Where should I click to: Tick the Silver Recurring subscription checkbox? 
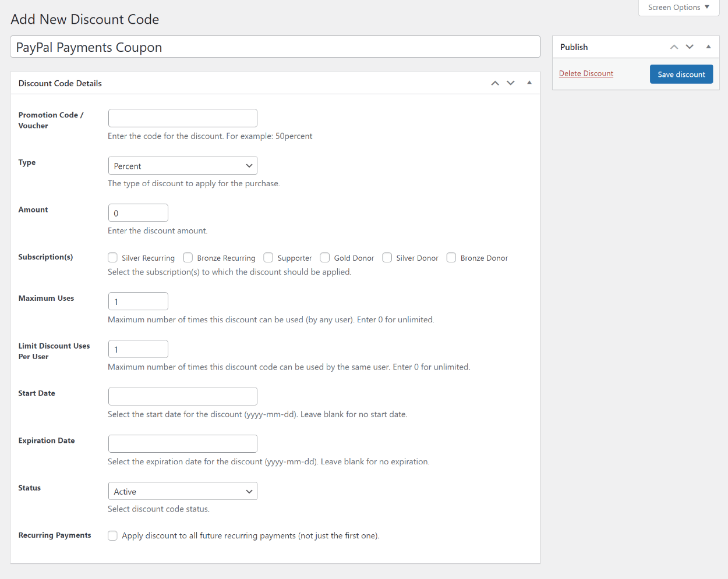point(113,258)
